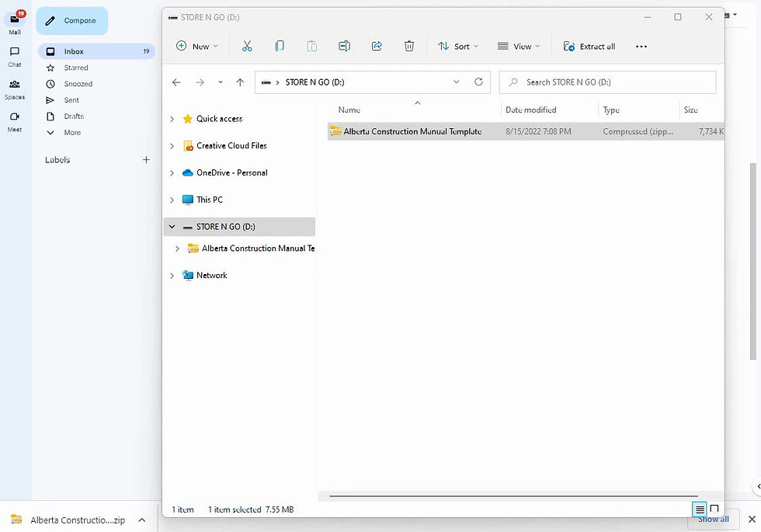The height and width of the screenshot is (532, 761).
Task: Open the View options dropdown
Action: pyautogui.click(x=519, y=46)
